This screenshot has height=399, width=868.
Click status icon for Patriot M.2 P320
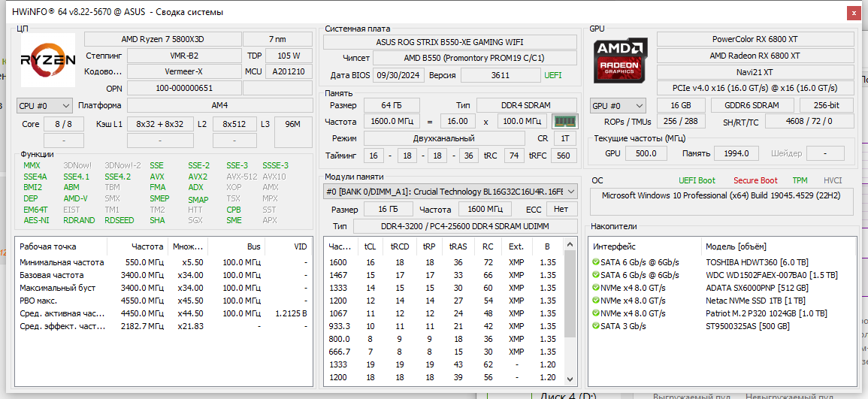596,313
